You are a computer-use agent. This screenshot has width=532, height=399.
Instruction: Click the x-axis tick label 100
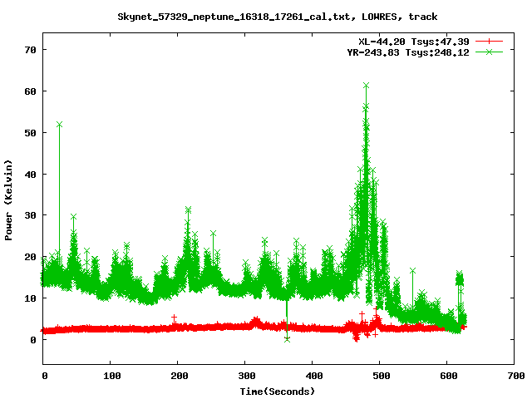(112, 376)
